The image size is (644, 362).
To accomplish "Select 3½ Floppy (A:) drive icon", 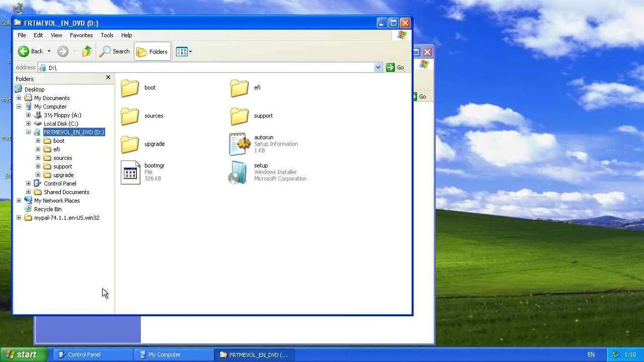I will [38, 115].
